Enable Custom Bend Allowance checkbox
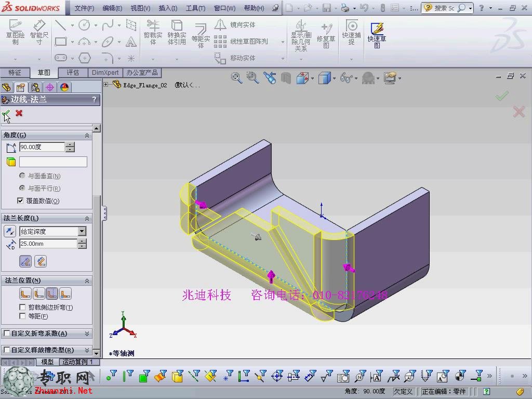 click(x=6, y=333)
